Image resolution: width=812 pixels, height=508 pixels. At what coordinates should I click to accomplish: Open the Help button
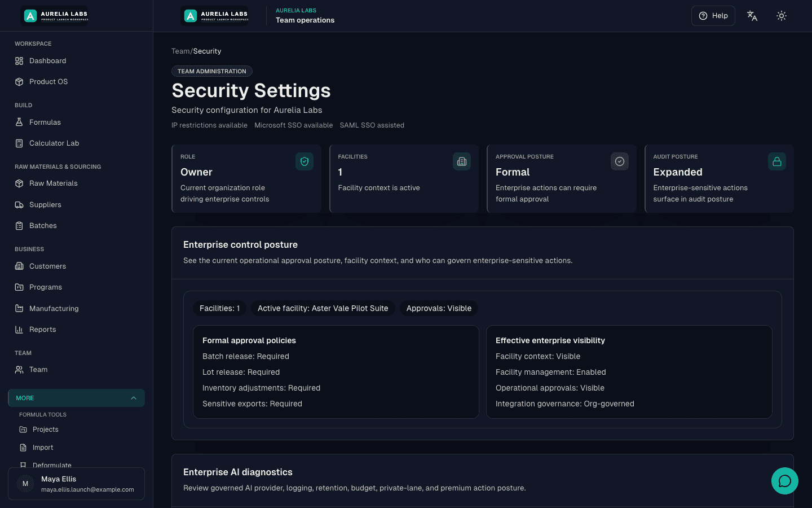(713, 16)
